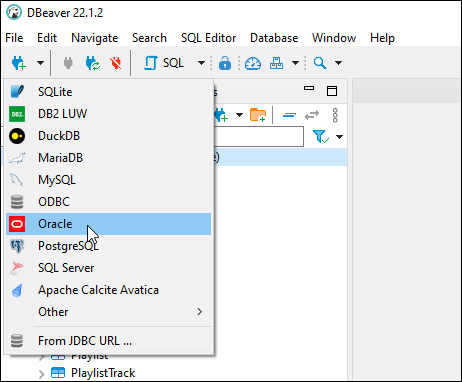Image resolution: width=462 pixels, height=382 pixels.
Task: Click the MariaDB seal icon
Action: pyautogui.click(x=17, y=158)
